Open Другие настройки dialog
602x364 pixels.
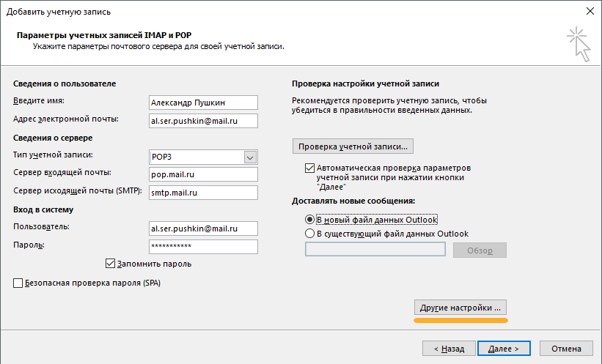click(460, 308)
